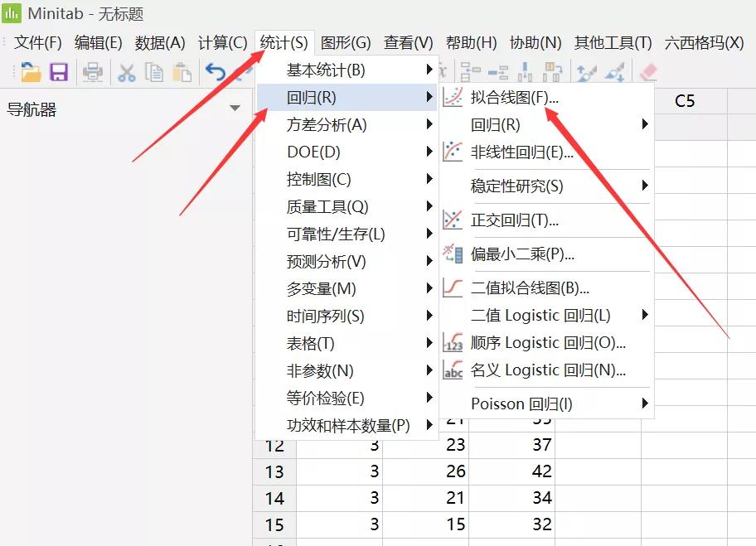756x546 pixels.
Task: Open the 查看(V) menu
Action: 409,43
